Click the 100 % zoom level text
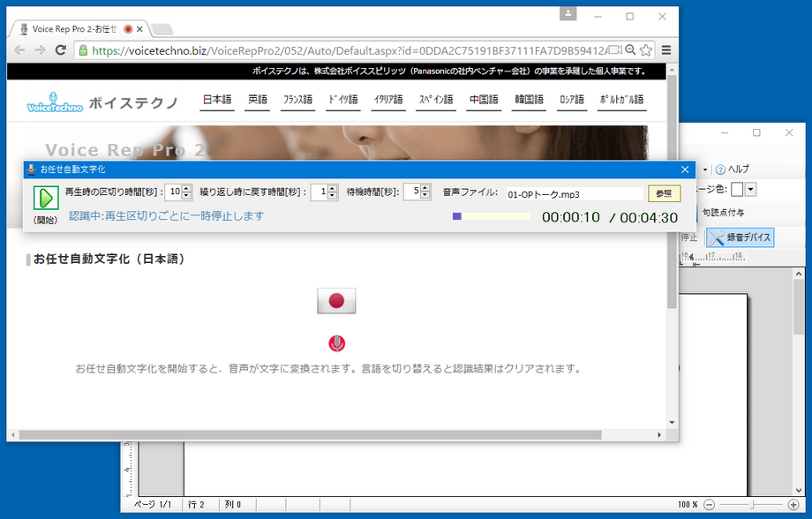 click(x=688, y=505)
